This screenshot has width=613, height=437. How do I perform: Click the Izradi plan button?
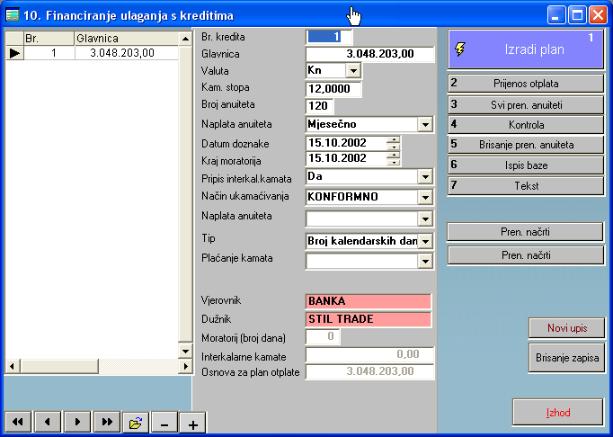click(526, 50)
